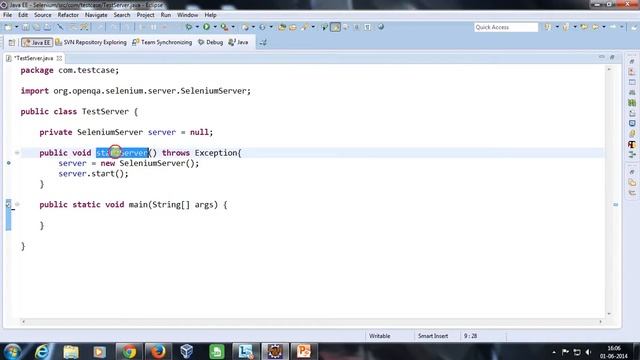The image size is (640, 360).
Task: Close the TestServer.java editor tab
Action: point(60,58)
